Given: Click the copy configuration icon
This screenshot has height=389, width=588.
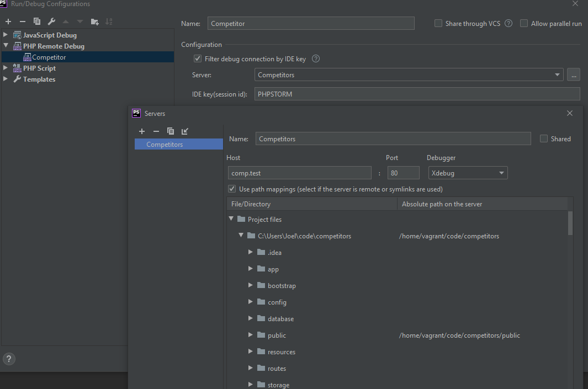Looking at the screenshot, I should click(37, 22).
